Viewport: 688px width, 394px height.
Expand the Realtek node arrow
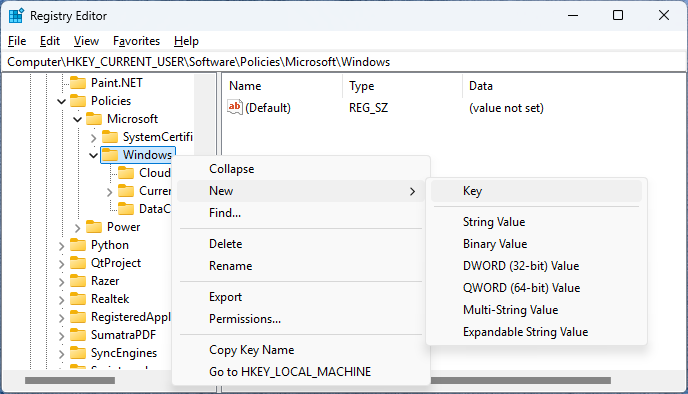(61, 300)
